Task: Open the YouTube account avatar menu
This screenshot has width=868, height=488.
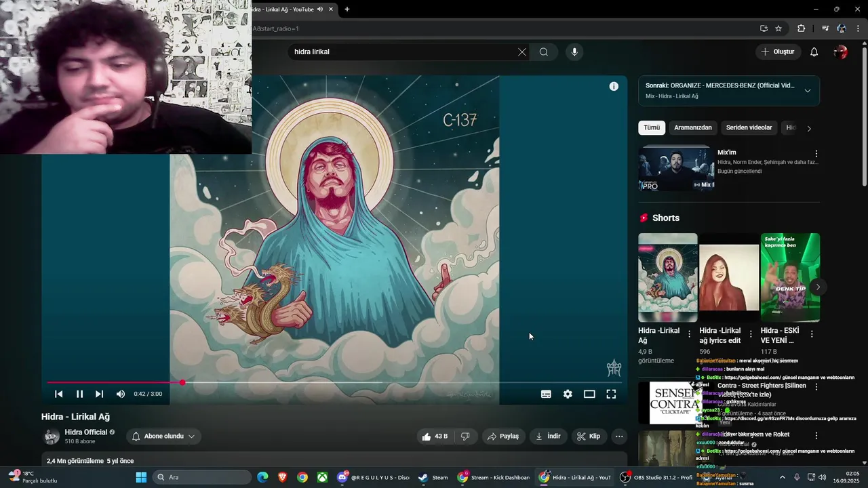Action: pos(841,52)
